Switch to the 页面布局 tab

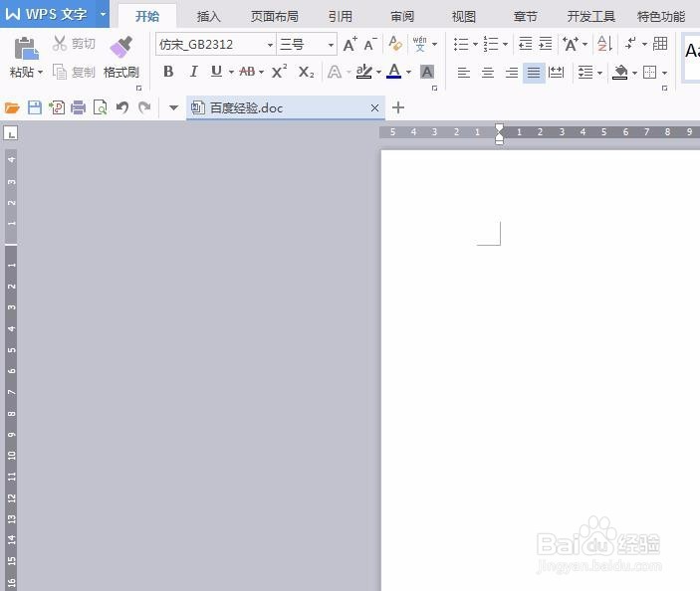click(x=274, y=17)
